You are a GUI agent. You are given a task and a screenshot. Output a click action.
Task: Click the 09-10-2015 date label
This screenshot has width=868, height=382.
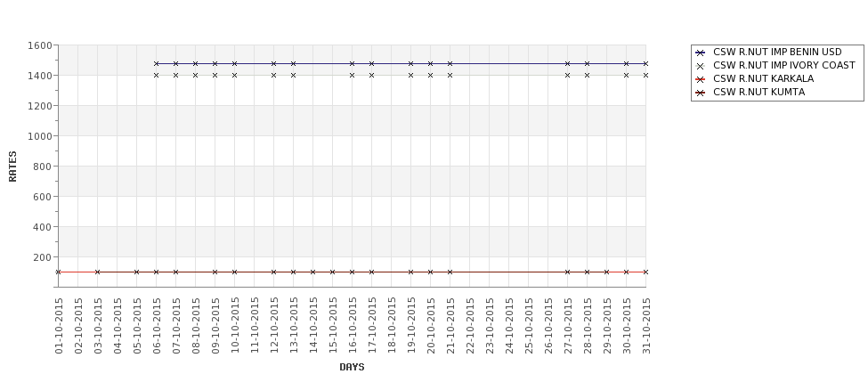[216, 326]
